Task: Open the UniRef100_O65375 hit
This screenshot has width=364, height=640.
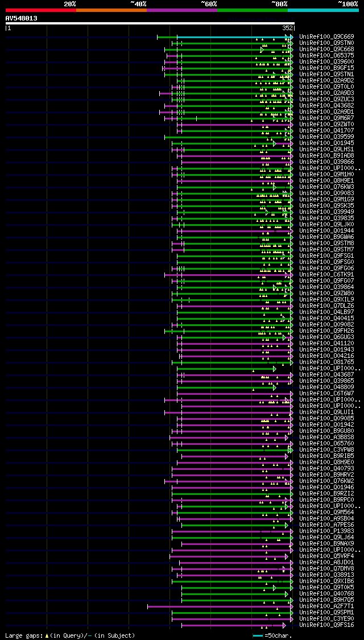Action: (326, 56)
